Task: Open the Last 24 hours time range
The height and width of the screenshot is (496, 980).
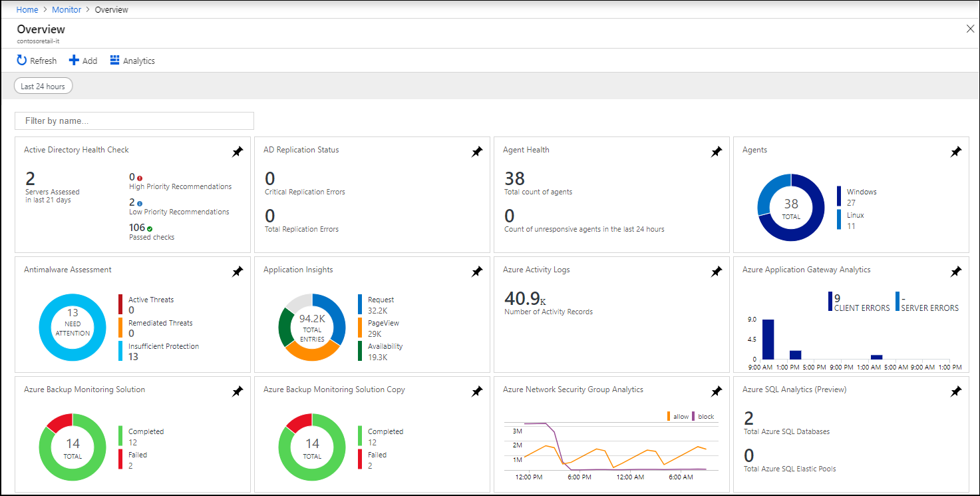Action: tap(43, 87)
